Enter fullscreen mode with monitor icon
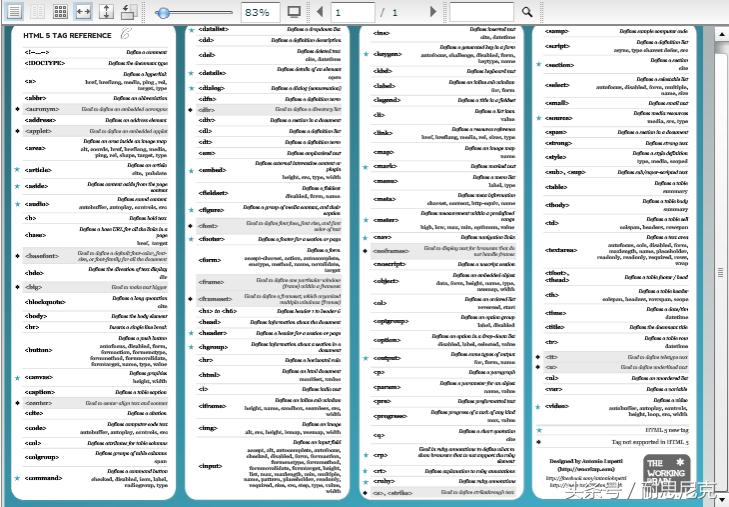Screen dimensions: 729x507 click(x=294, y=12)
